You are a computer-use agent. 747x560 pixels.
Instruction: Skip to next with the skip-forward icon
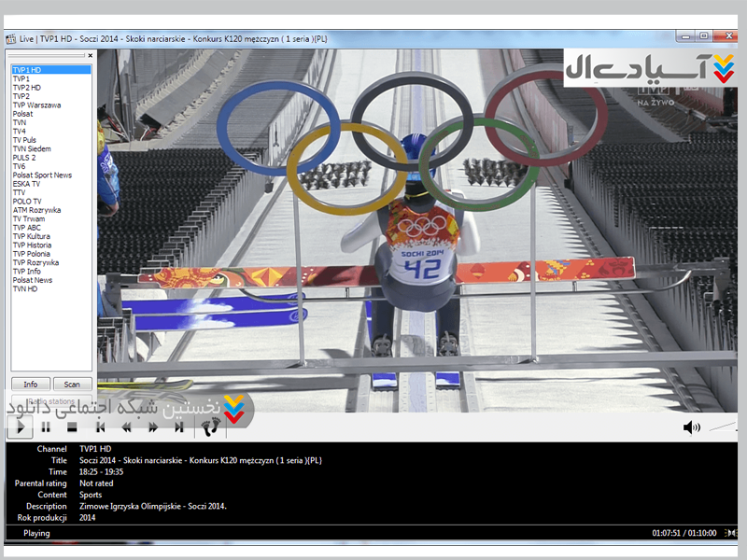(x=179, y=427)
